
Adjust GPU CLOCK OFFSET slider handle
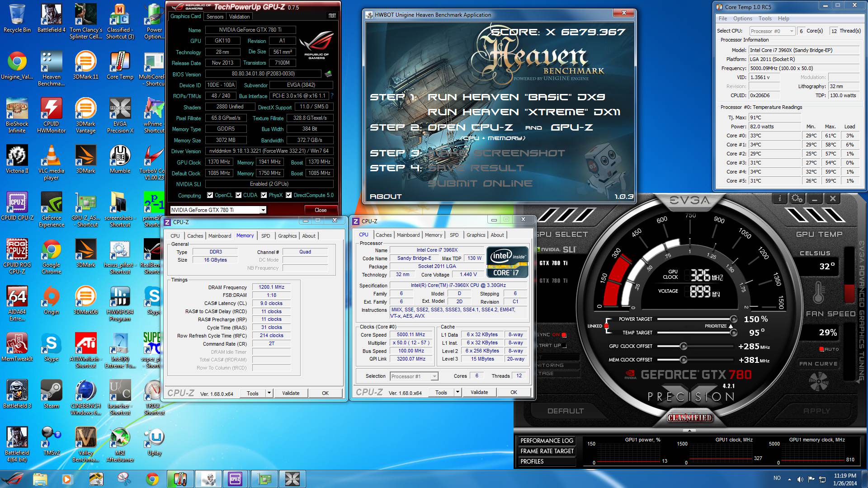(683, 347)
